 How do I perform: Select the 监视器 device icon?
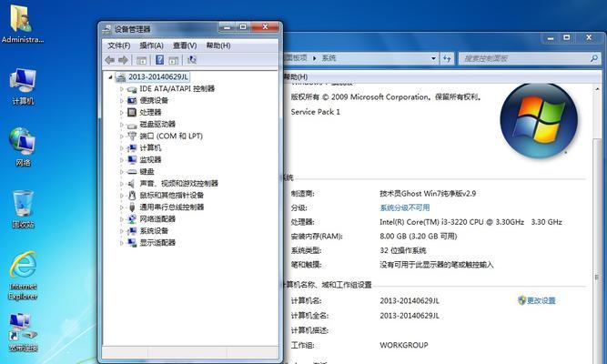pos(132,160)
